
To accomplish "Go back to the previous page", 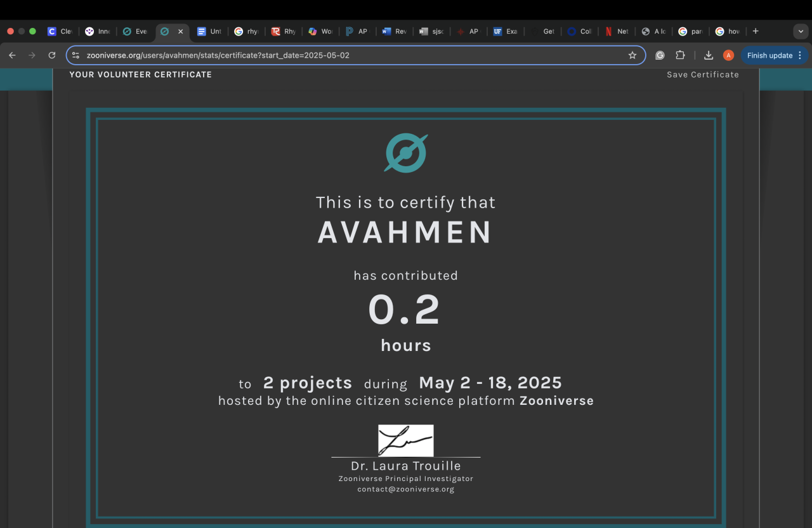I will (x=12, y=55).
